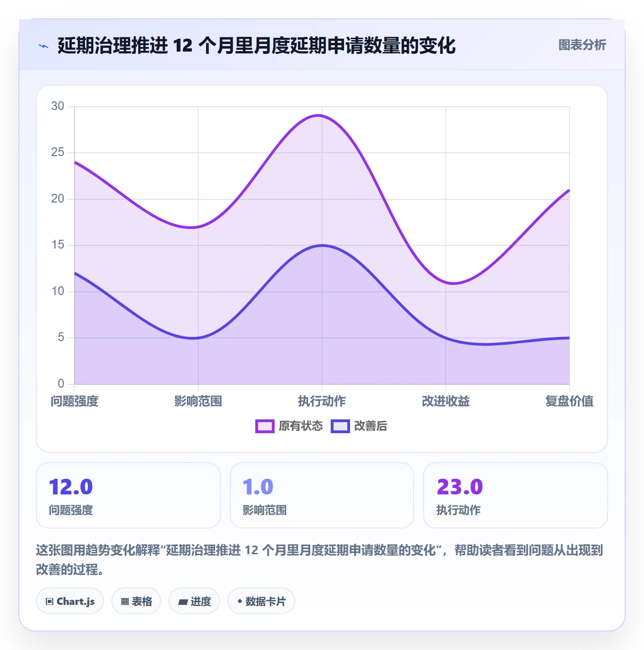Viewport: 644px width, 650px height.
Task: Click the 图表分析 label in the header
Action: (x=582, y=45)
